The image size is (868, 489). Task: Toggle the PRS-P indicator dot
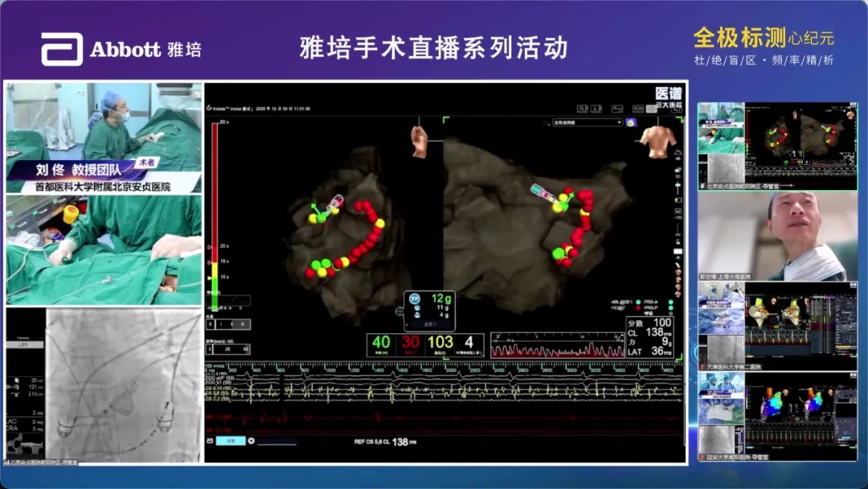(x=670, y=309)
